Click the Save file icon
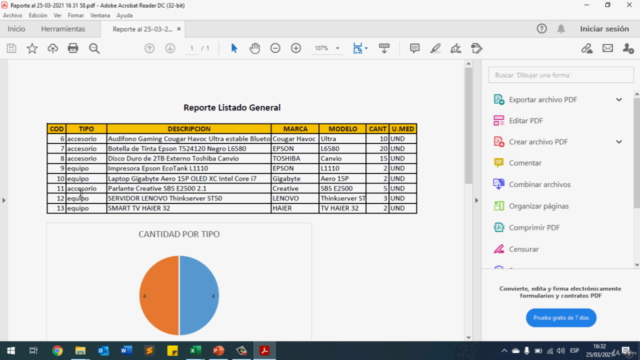The width and height of the screenshot is (640, 360). click(x=11, y=48)
